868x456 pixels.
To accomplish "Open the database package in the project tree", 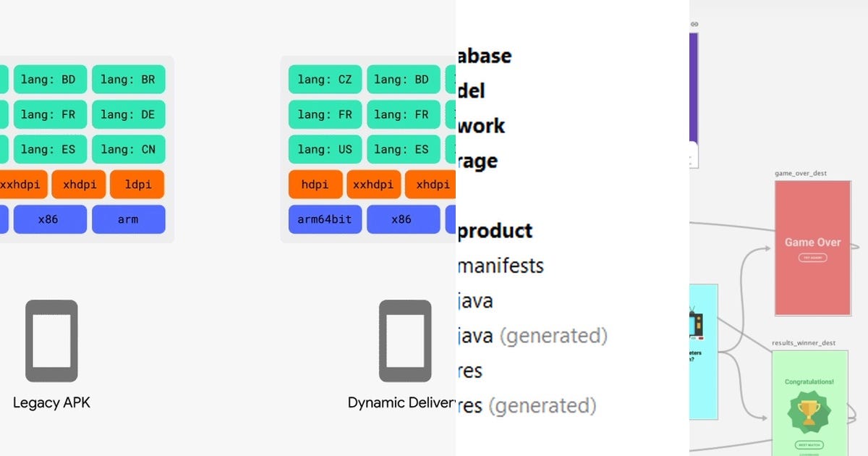I will 483,56.
